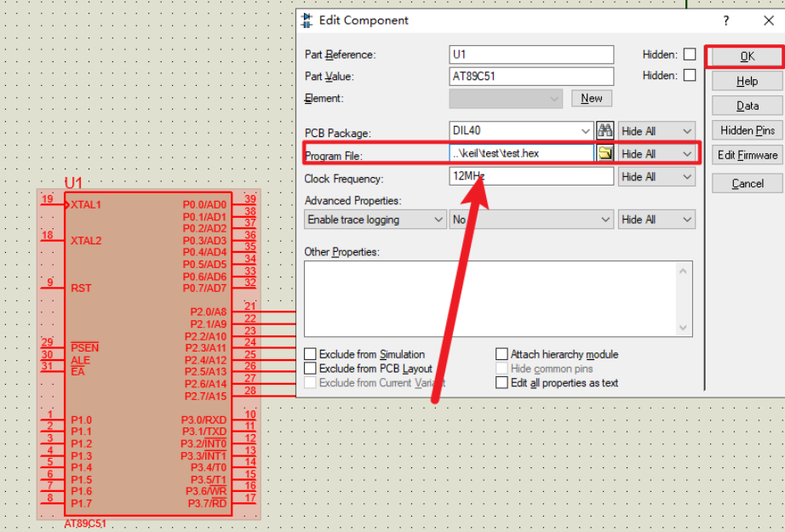Enable Exclude from PCB Layout
Viewport: 785px width, 532px height.
(x=310, y=369)
